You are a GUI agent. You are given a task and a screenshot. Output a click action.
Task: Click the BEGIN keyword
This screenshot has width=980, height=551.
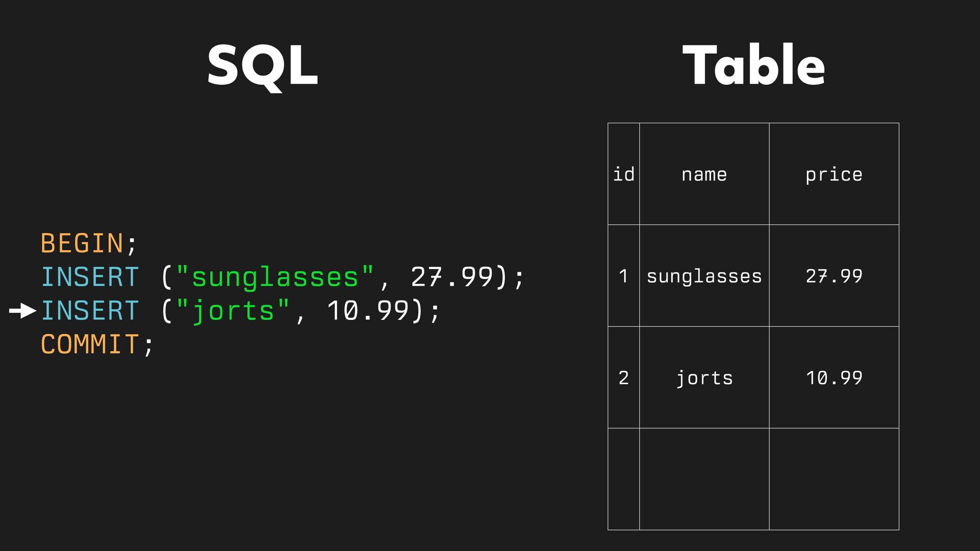click(x=82, y=243)
